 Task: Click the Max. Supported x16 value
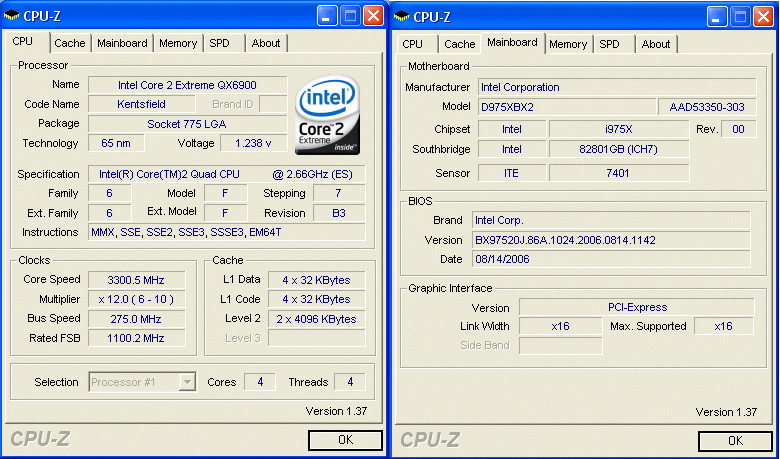[724, 326]
